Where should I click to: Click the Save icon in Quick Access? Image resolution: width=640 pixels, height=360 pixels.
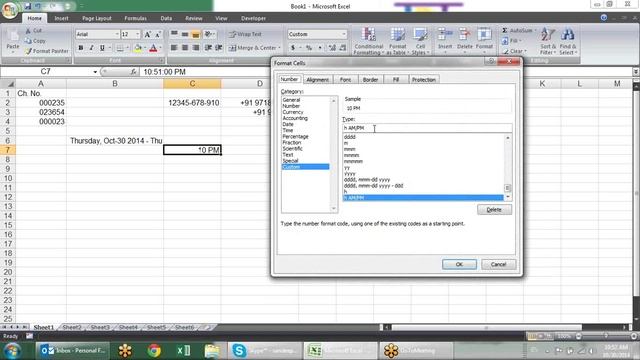pyautogui.click(x=27, y=6)
